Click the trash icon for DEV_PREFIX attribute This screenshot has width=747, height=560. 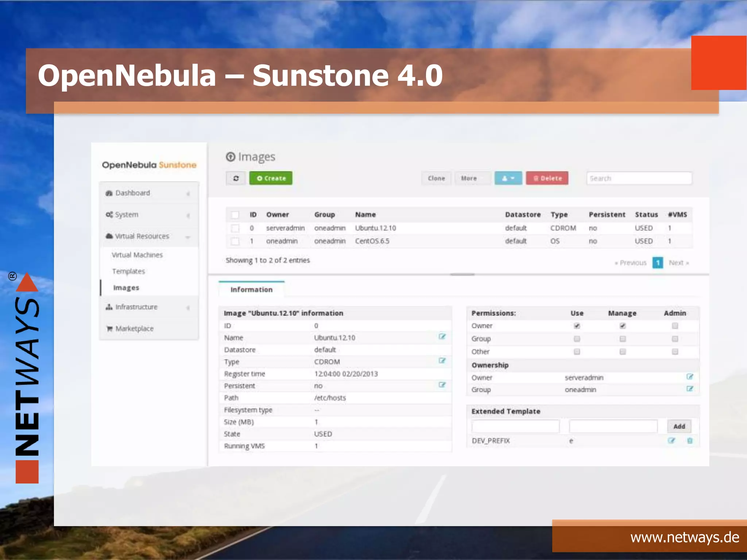pyautogui.click(x=690, y=440)
